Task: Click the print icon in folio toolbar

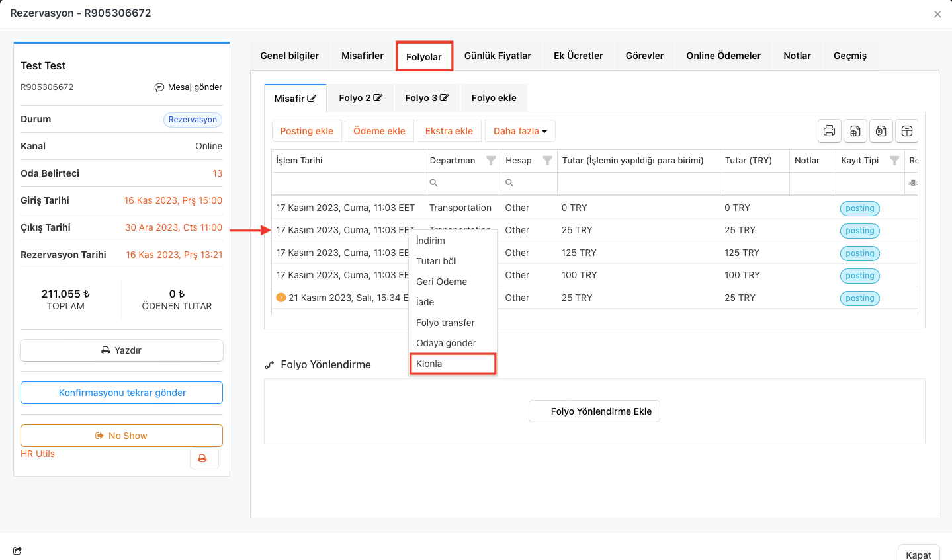Action: [x=829, y=131]
